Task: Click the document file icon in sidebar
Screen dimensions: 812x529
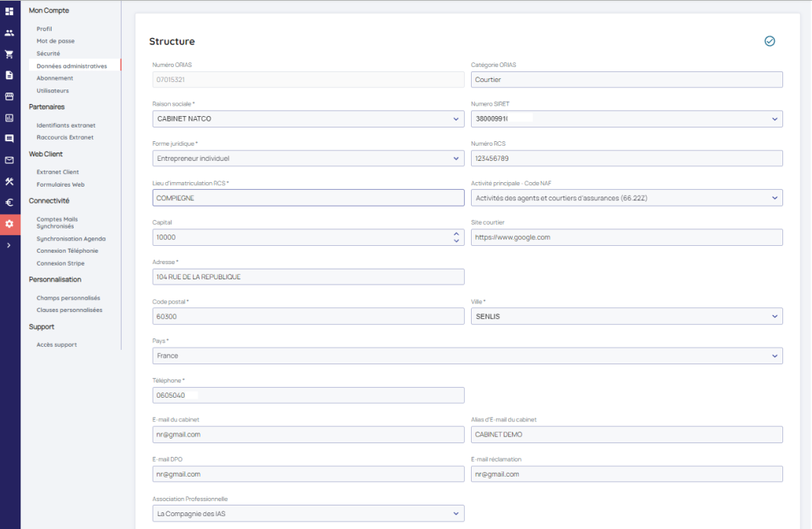Action: (x=9, y=75)
